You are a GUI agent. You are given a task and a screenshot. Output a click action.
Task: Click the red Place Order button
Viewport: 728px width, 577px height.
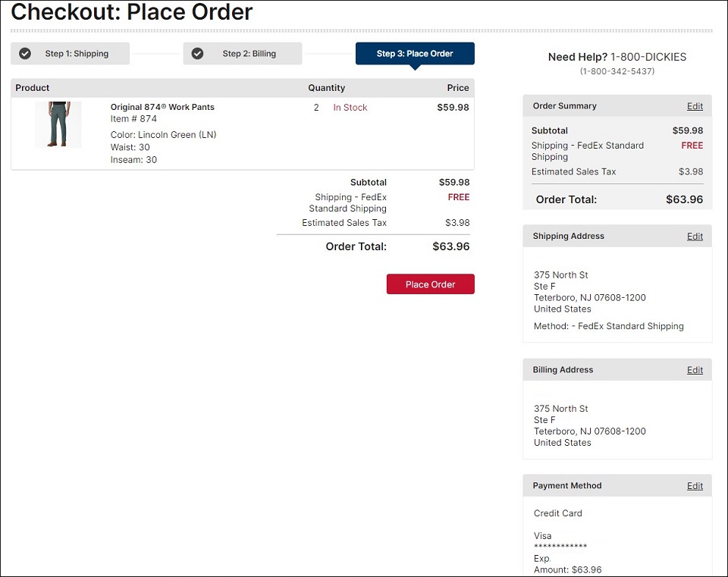[431, 284]
